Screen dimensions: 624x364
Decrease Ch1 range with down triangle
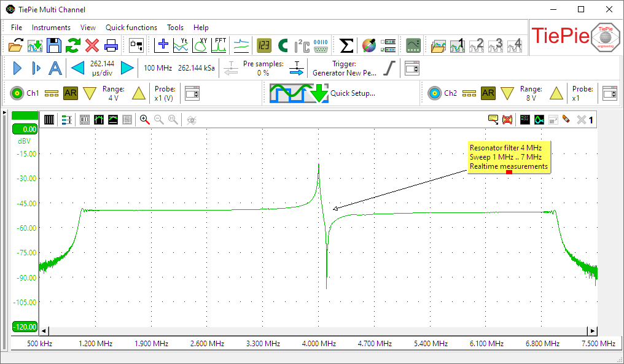click(90, 93)
